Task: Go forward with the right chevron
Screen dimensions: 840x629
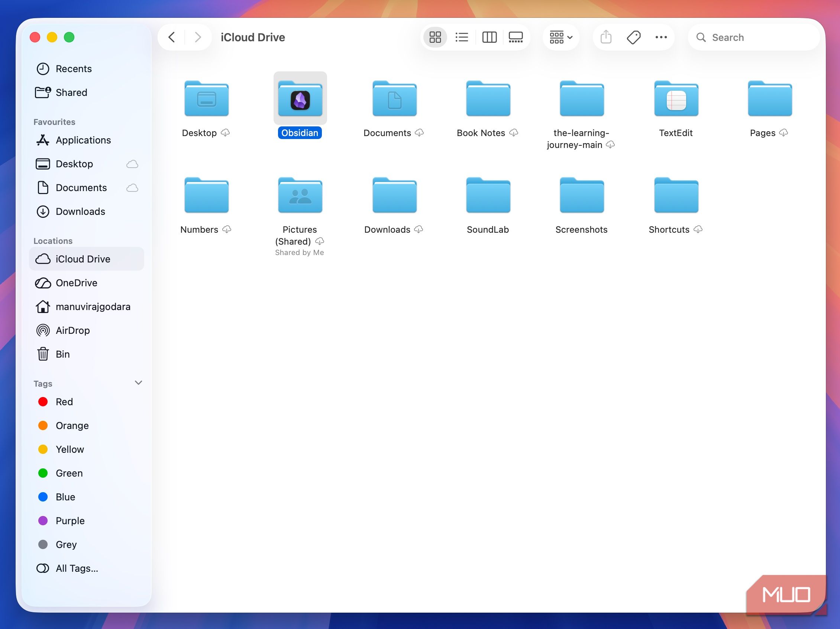Action: (197, 37)
